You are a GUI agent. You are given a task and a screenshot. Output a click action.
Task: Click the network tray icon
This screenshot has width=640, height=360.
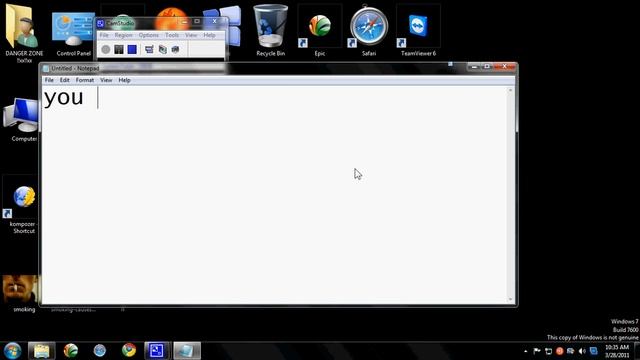coord(548,351)
